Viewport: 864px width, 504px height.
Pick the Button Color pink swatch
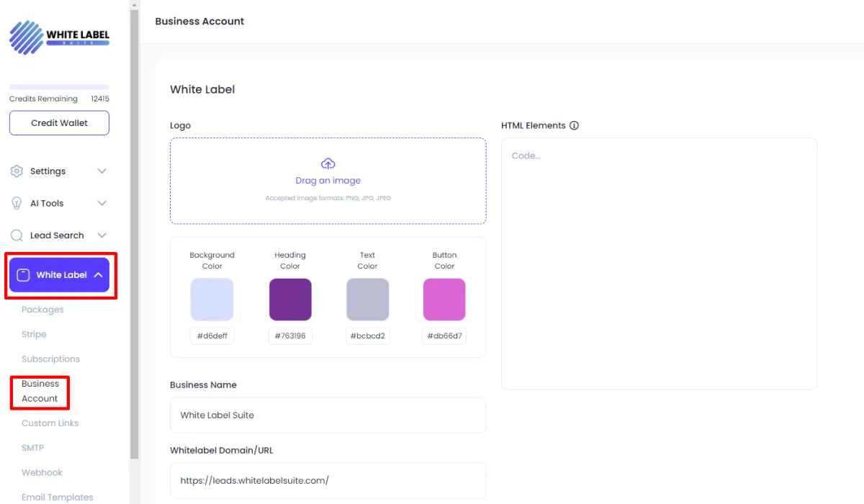[x=444, y=300]
